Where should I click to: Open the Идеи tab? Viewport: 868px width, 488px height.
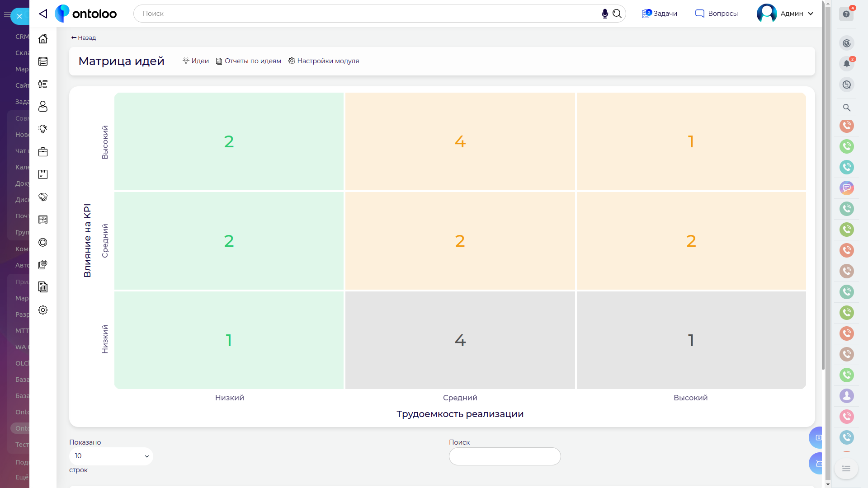pos(196,61)
